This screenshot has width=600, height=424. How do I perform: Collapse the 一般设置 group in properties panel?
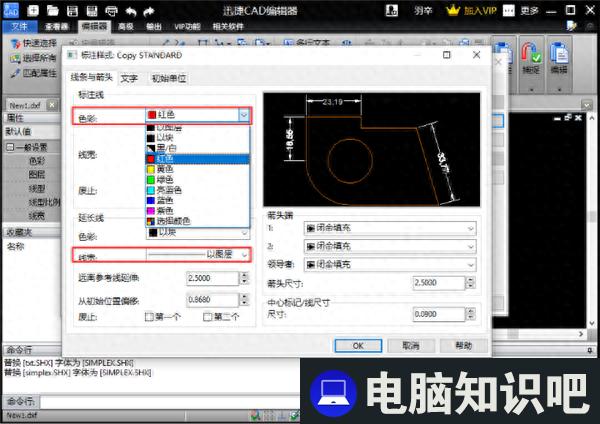[x=10, y=147]
